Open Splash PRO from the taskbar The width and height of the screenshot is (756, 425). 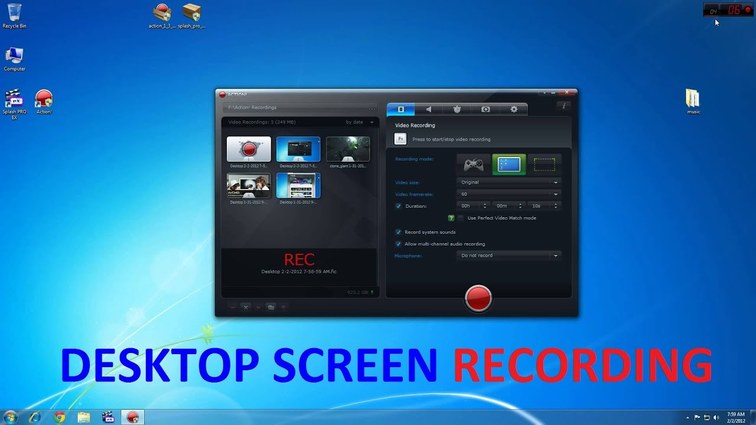pyautogui.click(x=108, y=417)
